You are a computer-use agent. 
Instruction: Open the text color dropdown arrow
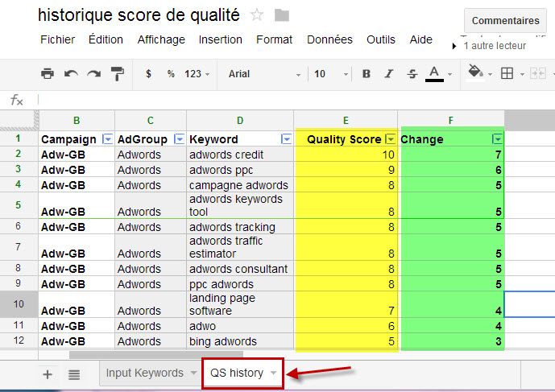(449, 74)
